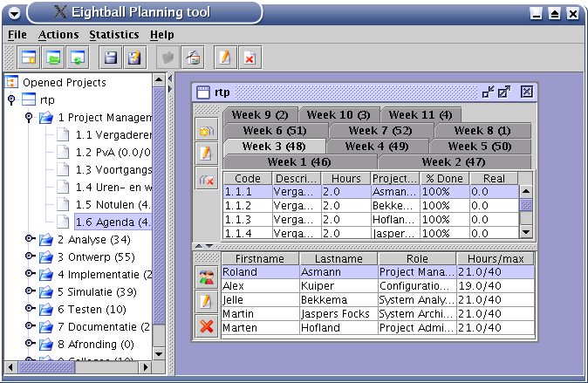Expand the 5 Simulatie tree folder

pos(29,291)
